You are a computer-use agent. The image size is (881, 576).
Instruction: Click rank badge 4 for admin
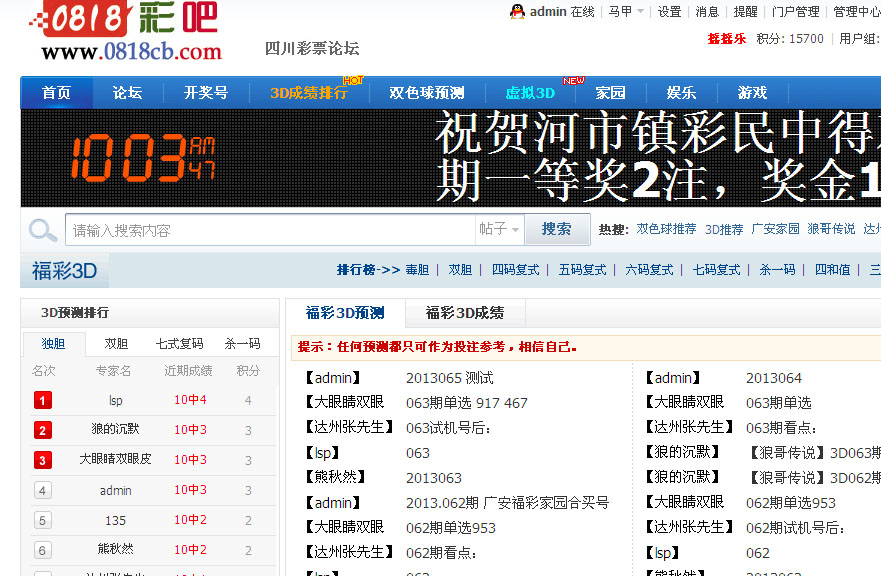coord(43,490)
